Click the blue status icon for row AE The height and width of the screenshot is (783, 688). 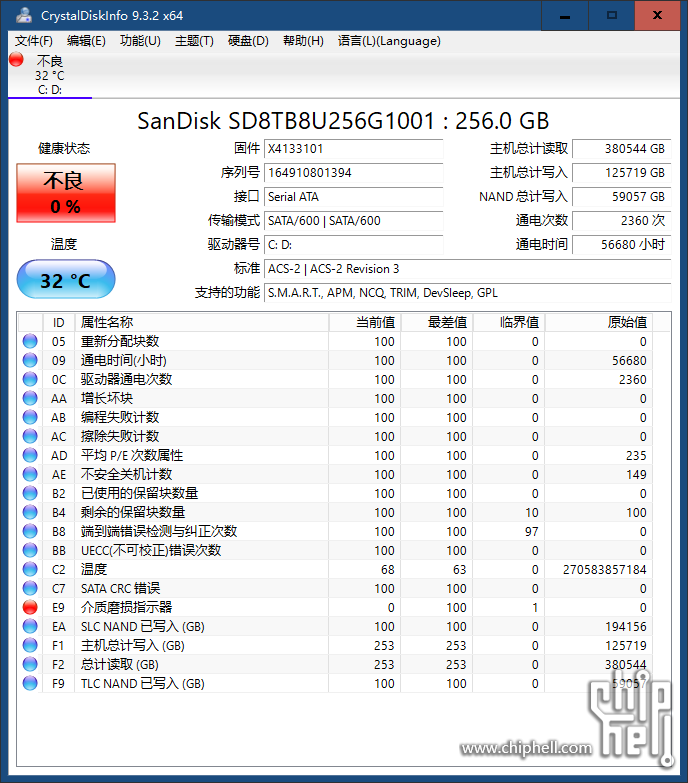coord(30,474)
